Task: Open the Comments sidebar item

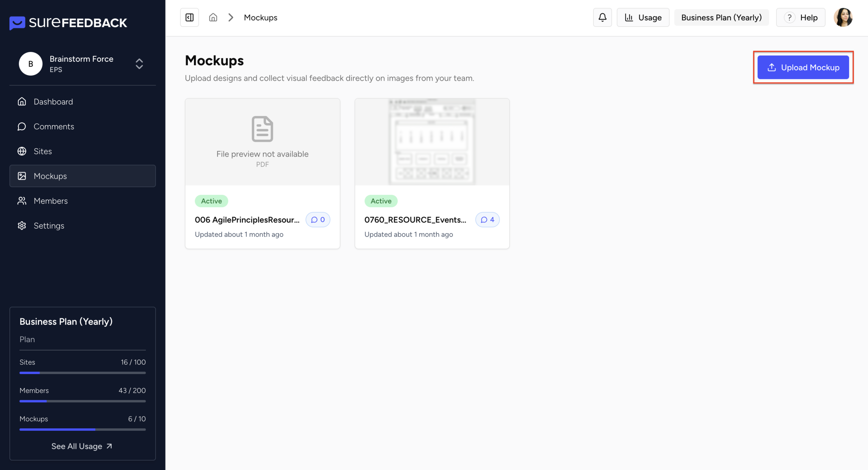Action: click(x=54, y=126)
